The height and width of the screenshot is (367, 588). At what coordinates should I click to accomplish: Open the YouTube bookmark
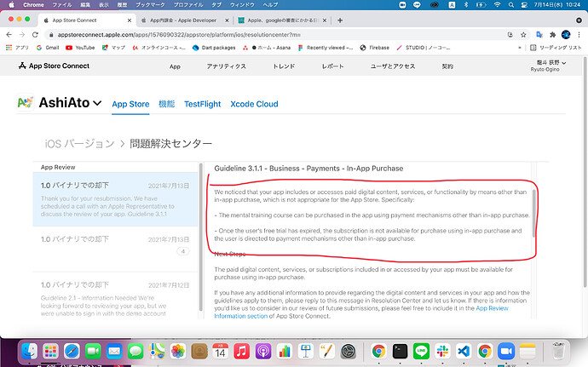tap(80, 48)
